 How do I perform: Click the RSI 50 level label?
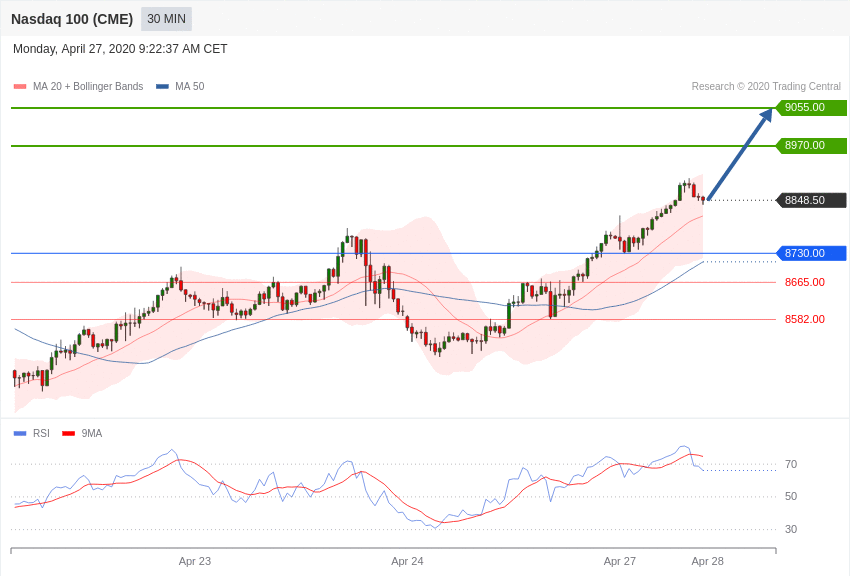[x=791, y=496]
